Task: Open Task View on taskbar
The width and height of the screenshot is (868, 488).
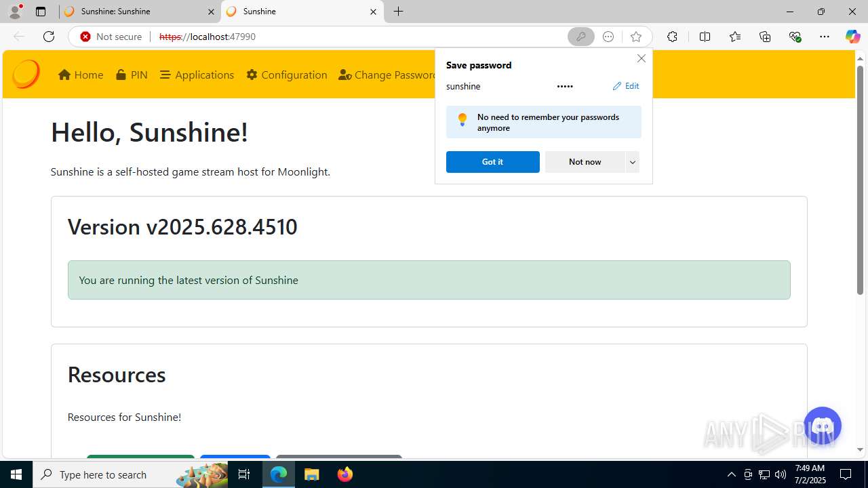Action: pos(244,474)
